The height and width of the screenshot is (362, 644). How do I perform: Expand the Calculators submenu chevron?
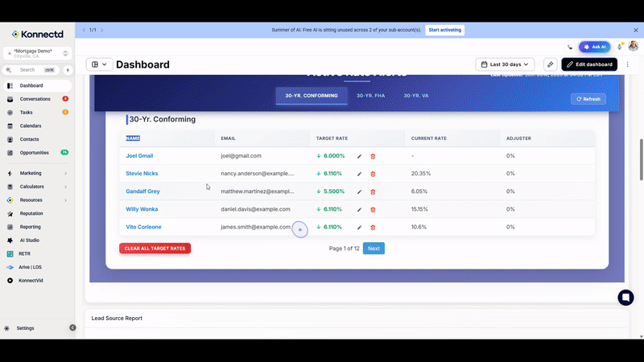(65, 187)
